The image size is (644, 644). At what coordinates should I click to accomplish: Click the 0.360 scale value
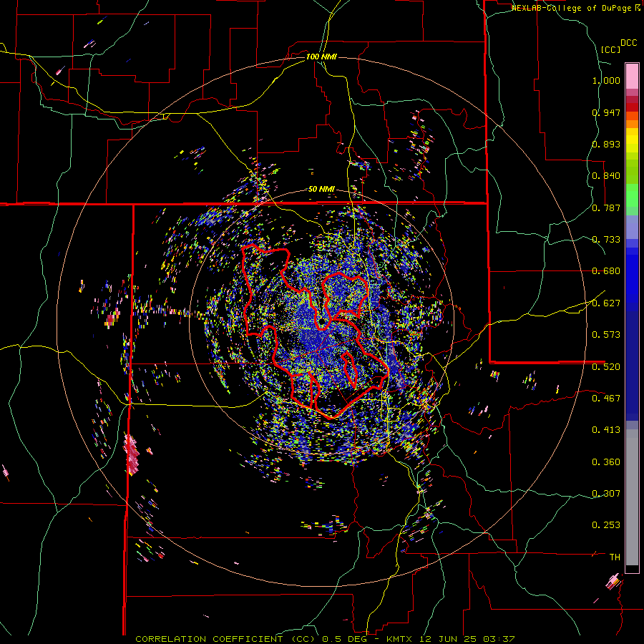[606, 462]
